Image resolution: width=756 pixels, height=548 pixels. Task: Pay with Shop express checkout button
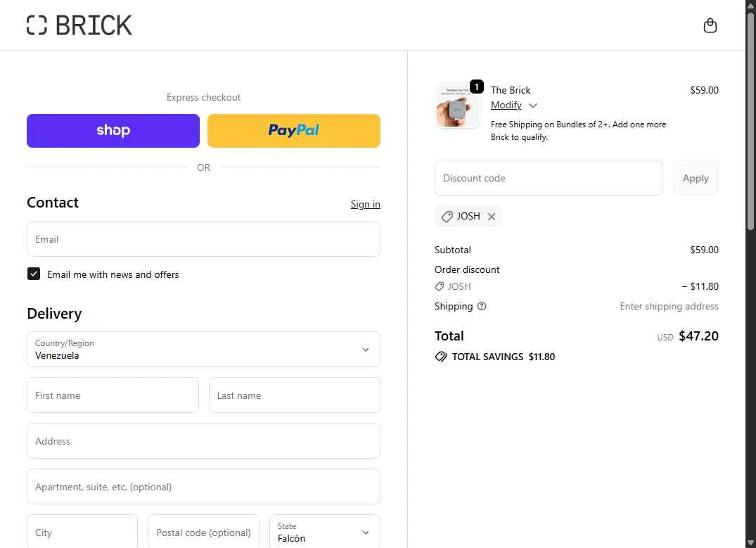tap(113, 131)
